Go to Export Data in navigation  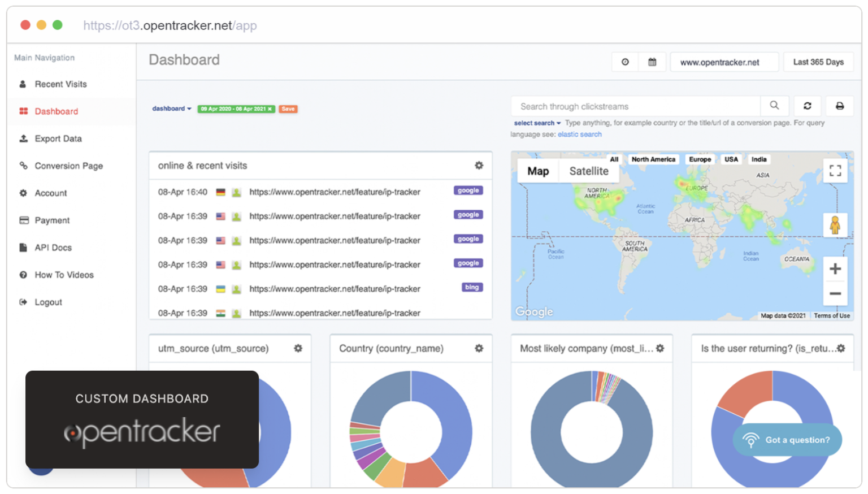pos(58,138)
